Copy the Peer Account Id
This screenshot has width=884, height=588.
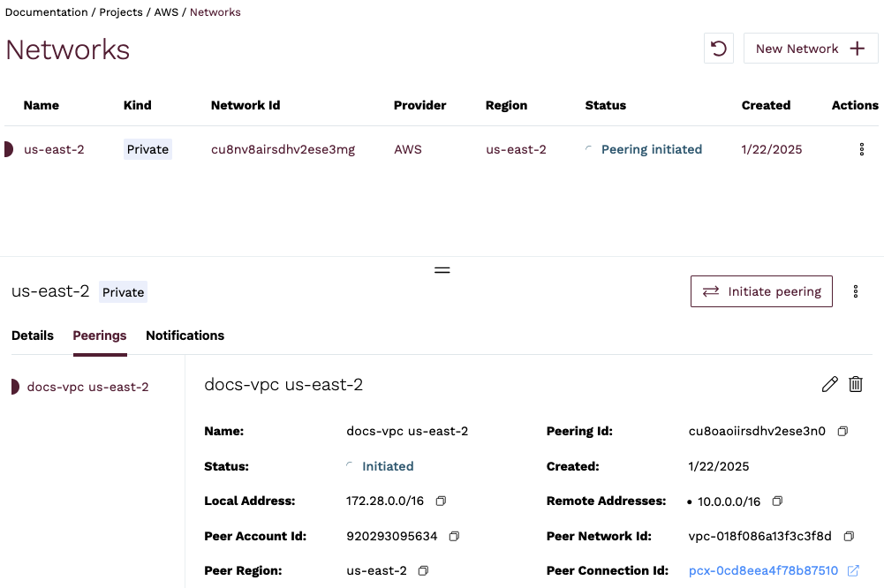(x=454, y=536)
